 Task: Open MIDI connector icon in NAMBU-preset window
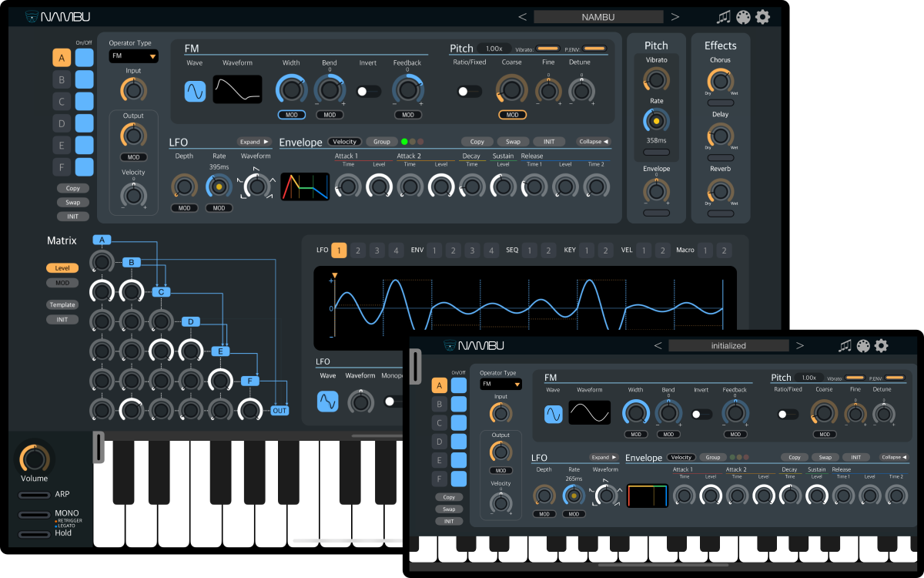[743, 17]
